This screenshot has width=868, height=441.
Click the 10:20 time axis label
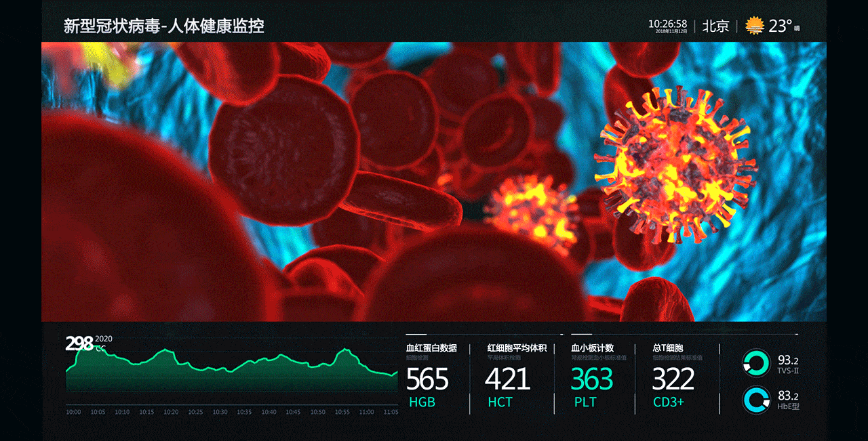pos(171,412)
